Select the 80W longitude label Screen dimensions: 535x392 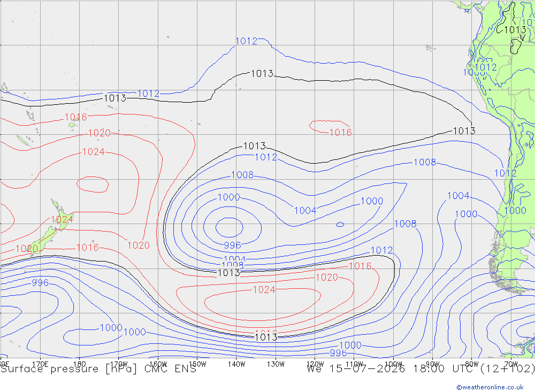point(472,364)
